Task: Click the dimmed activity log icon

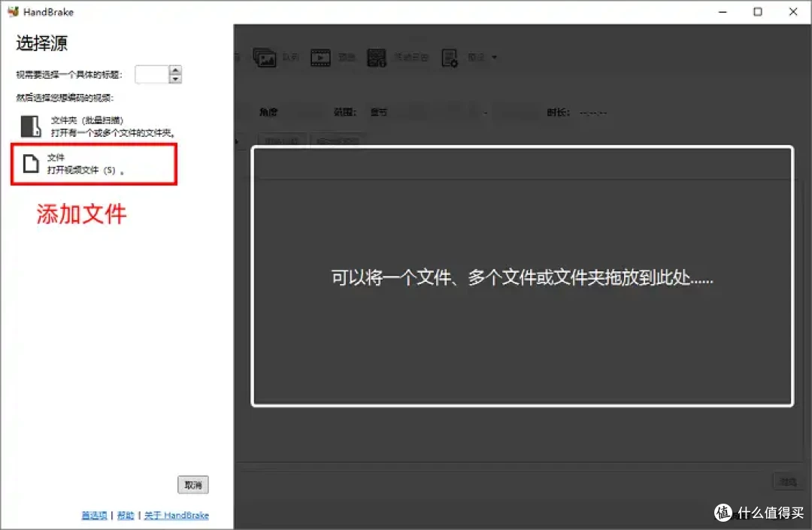Action: point(377,57)
